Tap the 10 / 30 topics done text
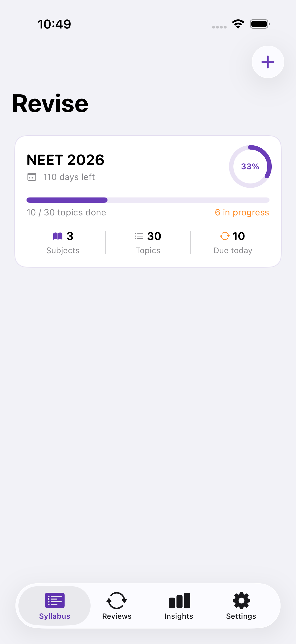Image resolution: width=296 pixels, height=644 pixels. tap(67, 212)
